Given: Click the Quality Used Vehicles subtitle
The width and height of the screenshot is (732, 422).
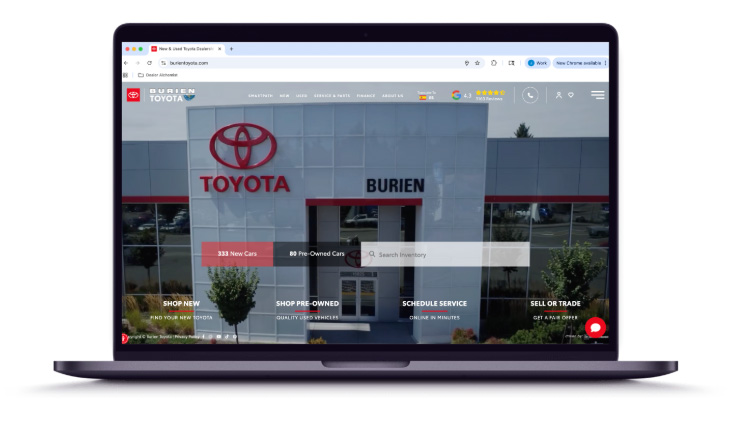Looking at the screenshot, I should pos(307,317).
